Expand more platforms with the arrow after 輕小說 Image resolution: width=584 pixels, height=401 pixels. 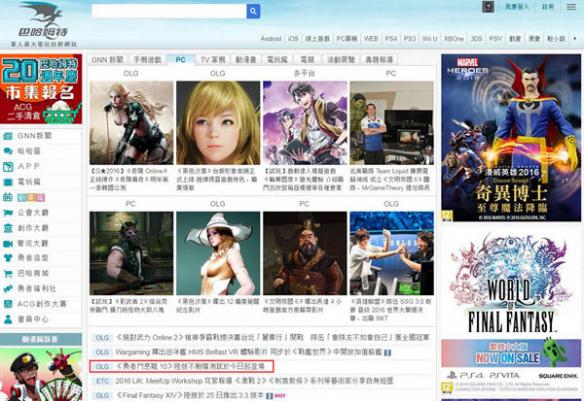pyautogui.click(x=575, y=38)
